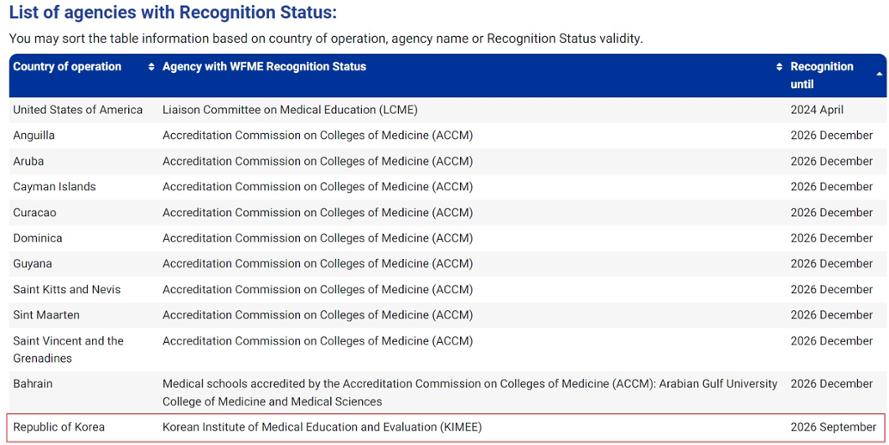
Task: Click the 2024 April recognition date
Action: (x=817, y=110)
